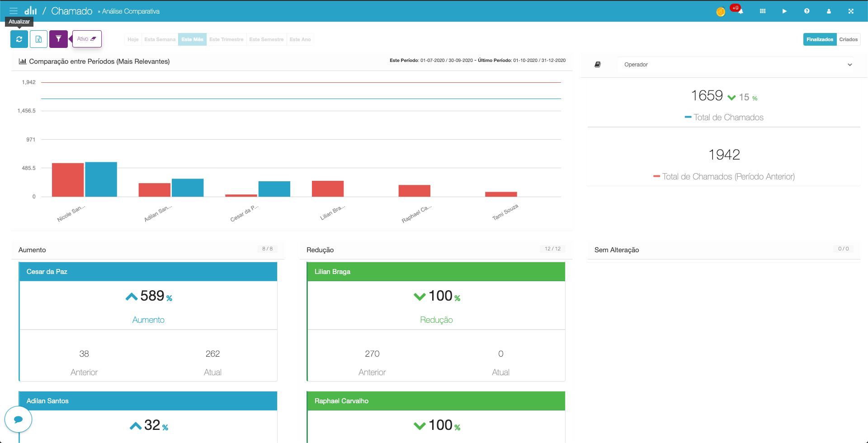Click the play icon in header
The height and width of the screenshot is (443, 868).
(x=784, y=11)
